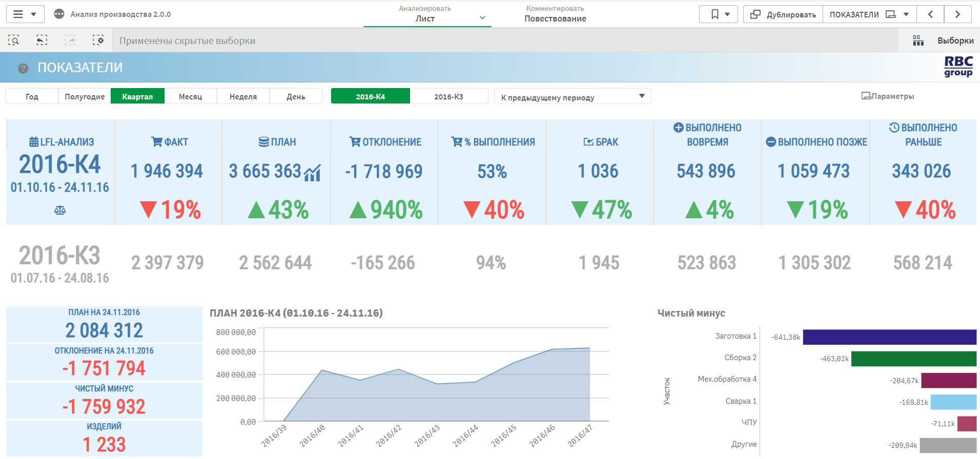This screenshot has width=980, height=459.
Task: Select the Неделя period option
Action: click(243, 96)
